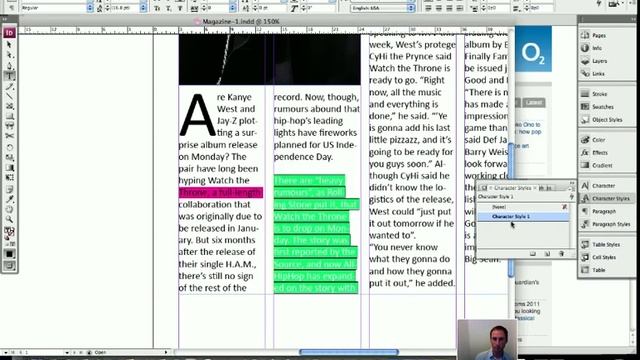Select the Scissors tool
The width and height of the screenshot is (640, 360).
(x=9, y=136)
